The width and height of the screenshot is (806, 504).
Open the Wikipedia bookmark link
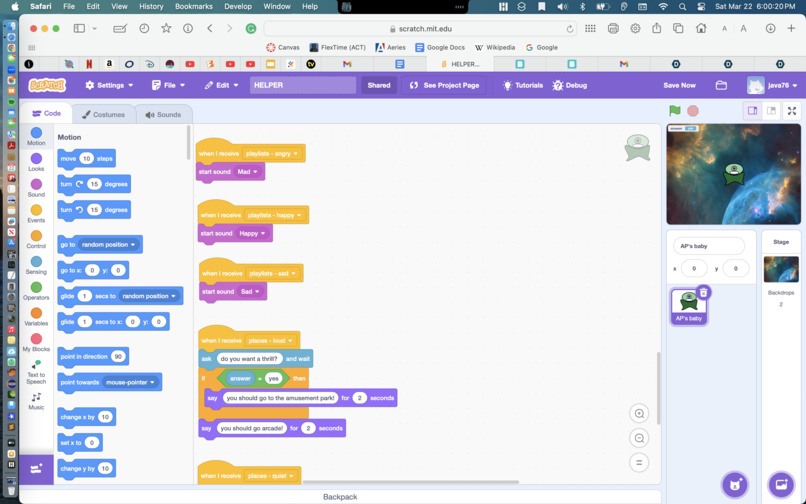(494, 47)
